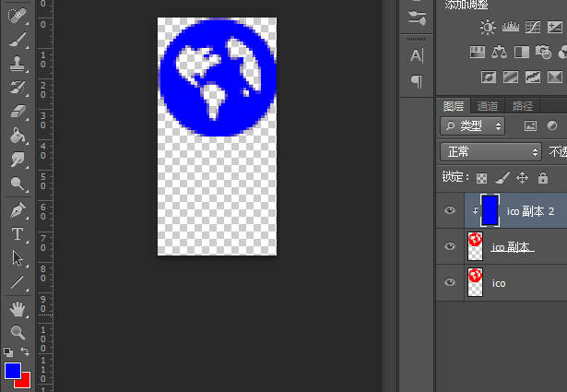The height and width of the screenshot is (392, 567).
Task: Add a Levels adjustment layer
Action: click(x=510, y=27)
